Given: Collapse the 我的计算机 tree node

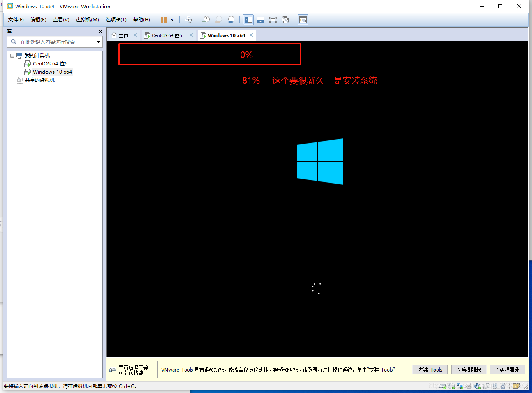Looking at the screenshot, I should pyautogui.click(x=12, y=56).
